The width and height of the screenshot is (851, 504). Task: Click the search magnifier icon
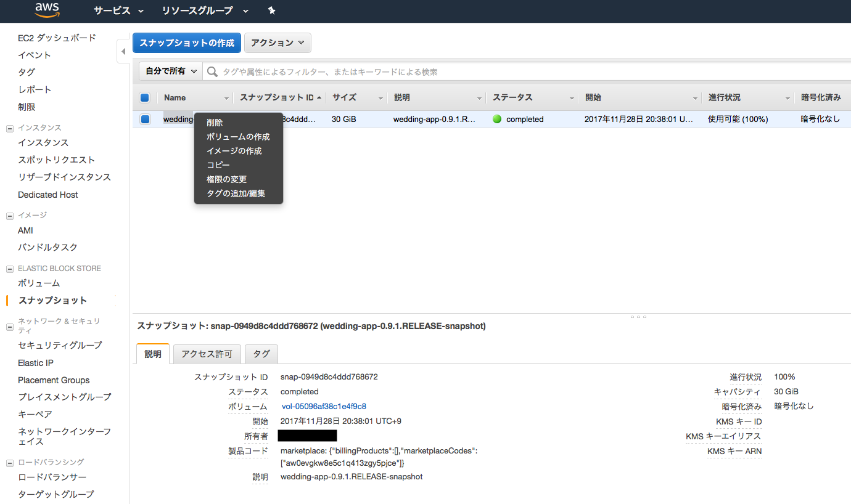coord(212,72)
